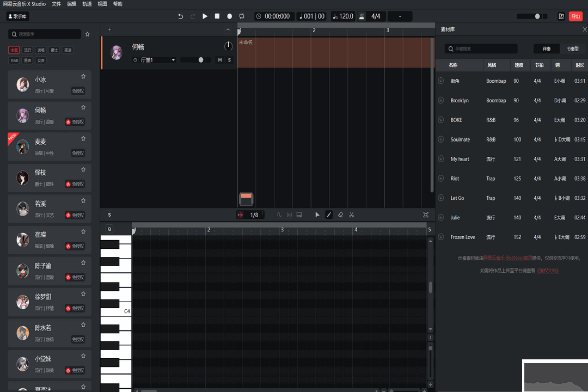The height and width of the screenshot is (392, 588).
Task: Click the + icon to add a new track
Action: [108, 29]
